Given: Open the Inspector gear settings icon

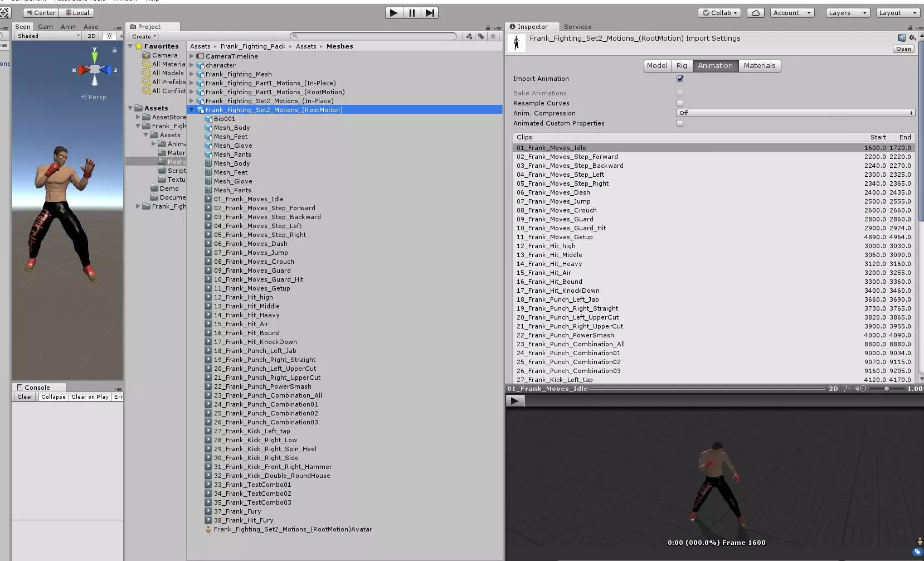Looking at the screenshot, I should click(x=912, y=38).
